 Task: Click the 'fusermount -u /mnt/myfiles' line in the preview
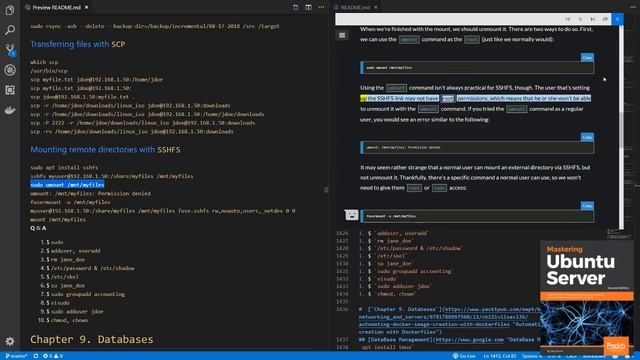coord(70,202)
